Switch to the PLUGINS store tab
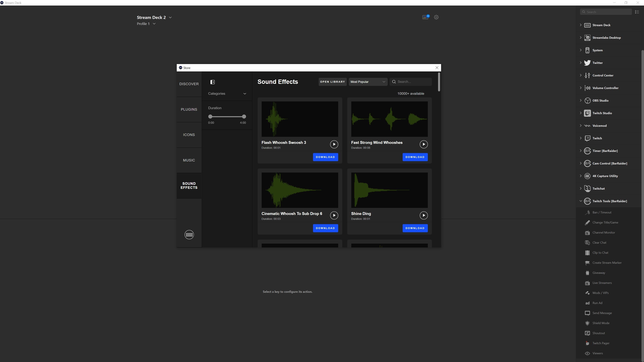This screenshot has width=644, height=362. coord(189,109)
